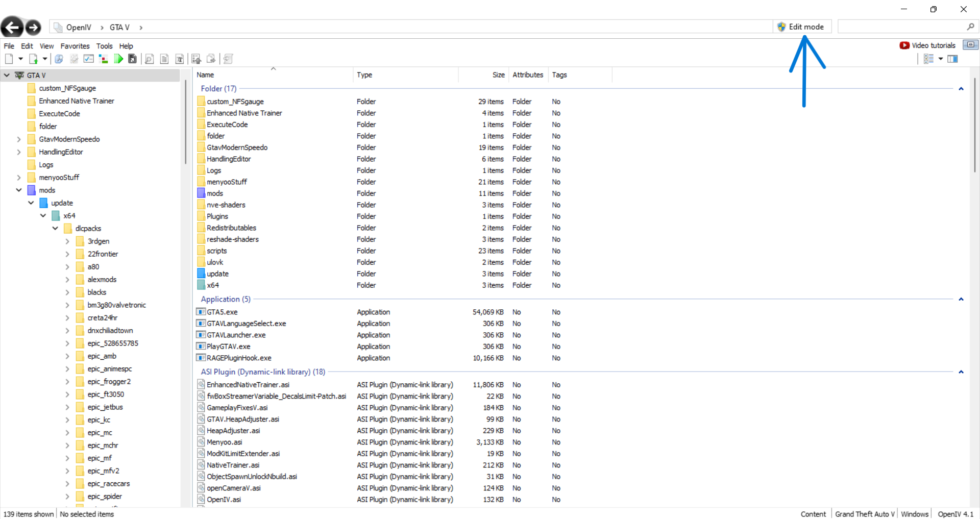Open the File menu
Screen dimensions: 980x519
(9, 46)
